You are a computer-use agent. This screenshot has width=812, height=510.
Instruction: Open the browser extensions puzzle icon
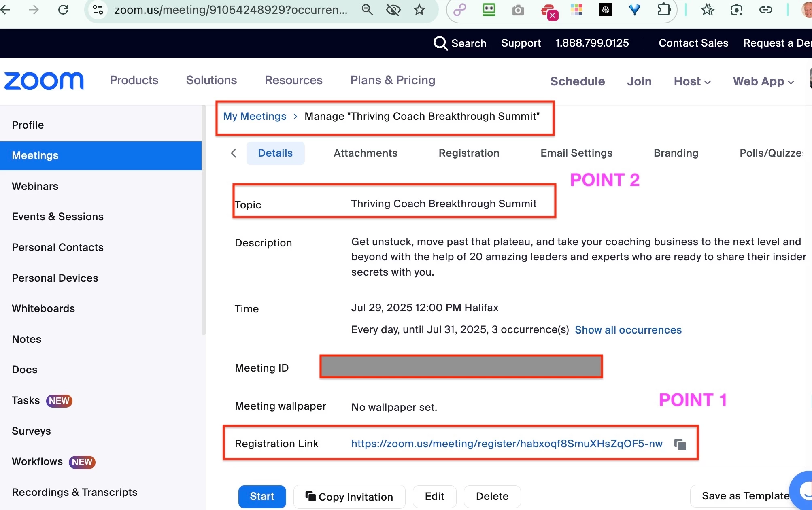664,10
